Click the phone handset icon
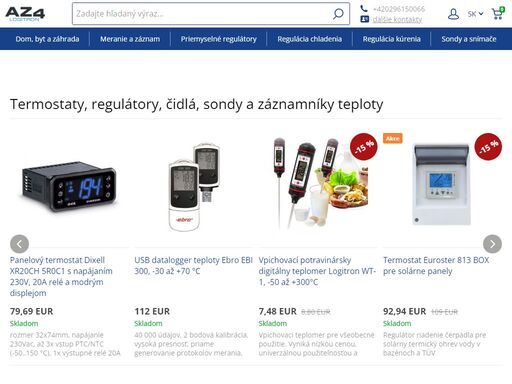Screen dimensions: 512x384 (364, 9)
